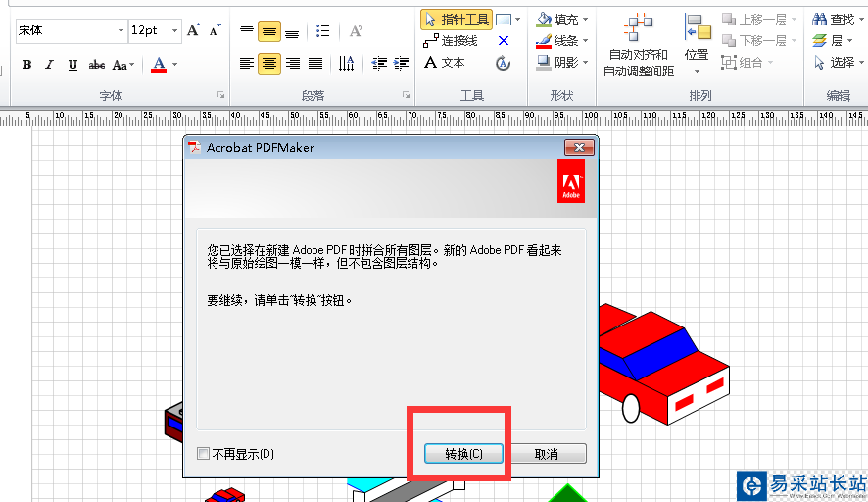The width and height of the screenshot is (868, 502).
Task: Decrease paragraph indent
Action: tap(379, 64)
